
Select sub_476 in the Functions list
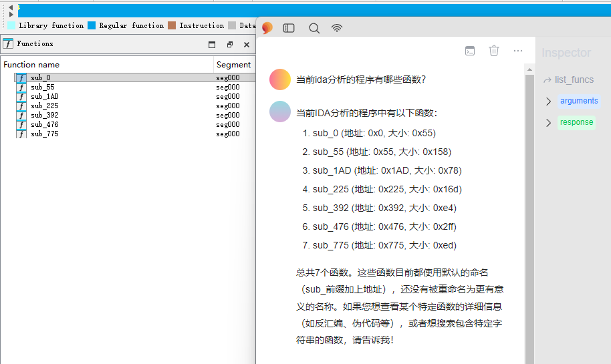pyautogui.click(x=44, y=125)
